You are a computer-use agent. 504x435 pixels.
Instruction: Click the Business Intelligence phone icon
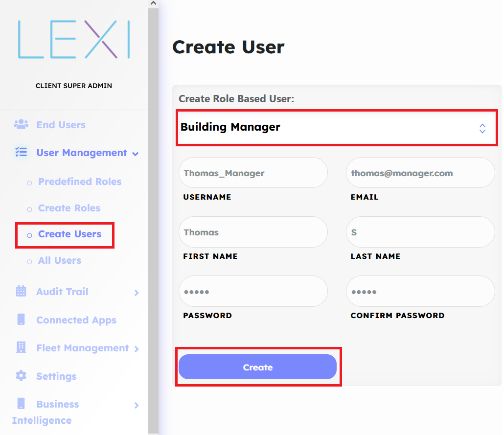(21, 403)
